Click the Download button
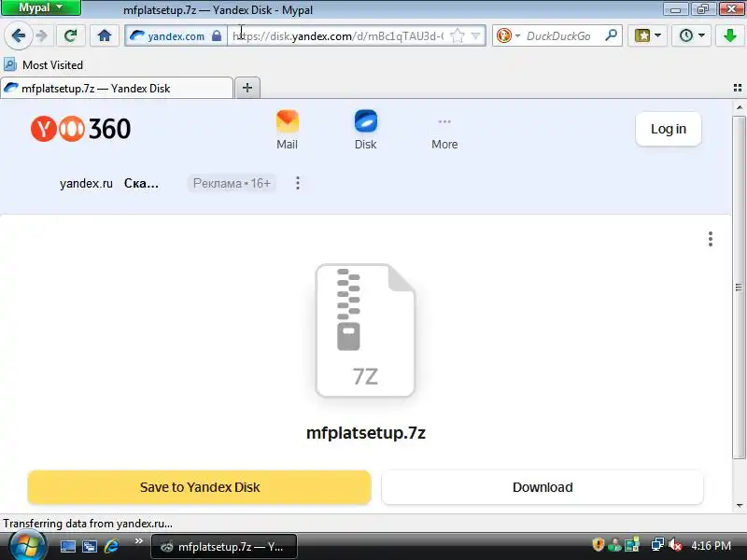 (x=543, y=487)
